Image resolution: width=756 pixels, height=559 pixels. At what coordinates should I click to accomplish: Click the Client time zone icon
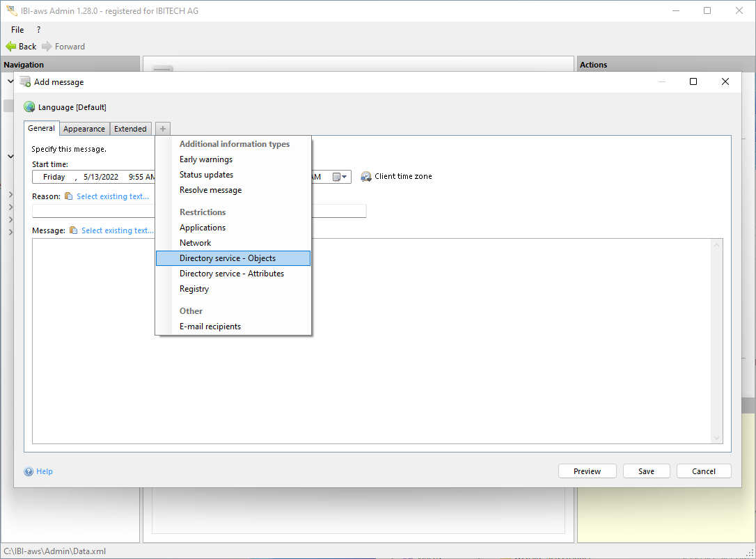(x=366, y=177)
